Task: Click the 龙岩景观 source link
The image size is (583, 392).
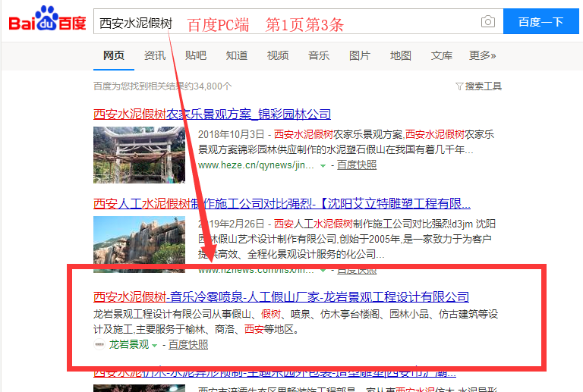Action: (128, 345)
